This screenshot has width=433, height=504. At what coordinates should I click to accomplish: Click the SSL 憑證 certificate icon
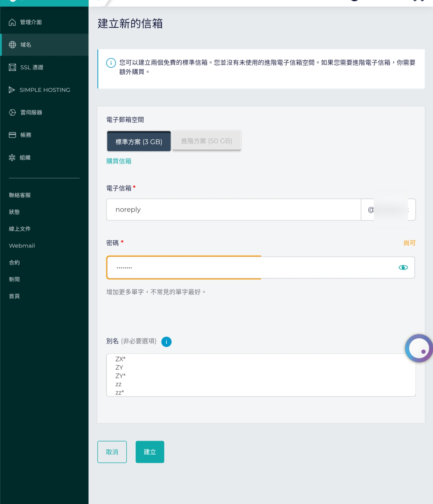click(12, 67)
